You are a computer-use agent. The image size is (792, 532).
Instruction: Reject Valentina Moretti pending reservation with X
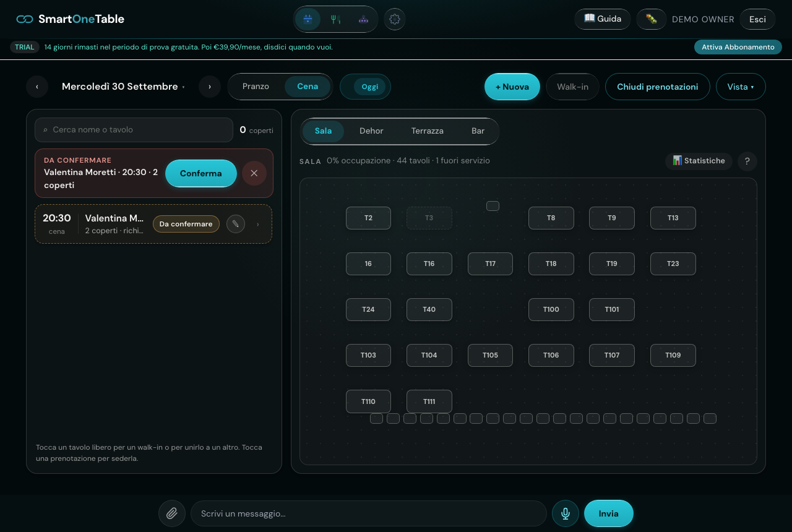(254, 173)
